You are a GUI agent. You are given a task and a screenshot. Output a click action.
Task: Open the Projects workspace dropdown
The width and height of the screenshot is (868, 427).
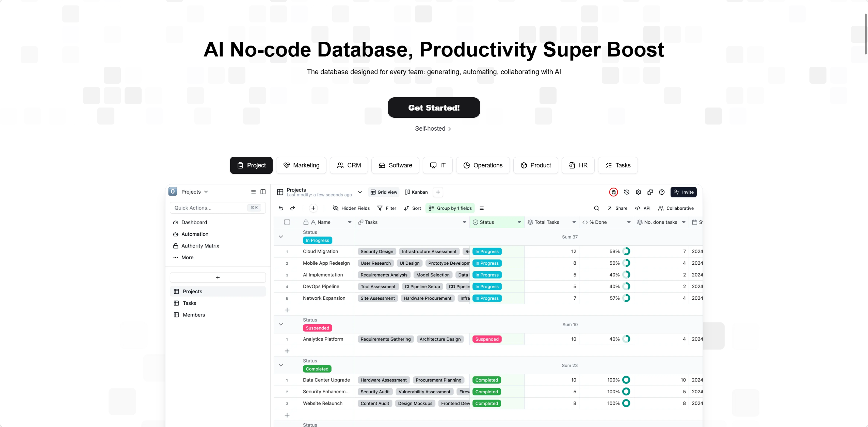tap(195, 192)
